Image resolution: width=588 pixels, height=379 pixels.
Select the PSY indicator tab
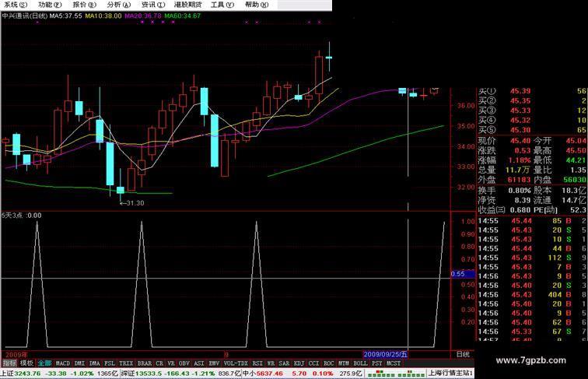tap(377, 363)
